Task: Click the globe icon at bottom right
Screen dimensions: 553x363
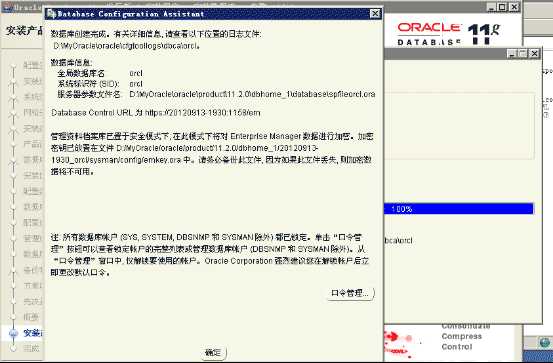Action: pyautogui.click(x=545, y=343)
